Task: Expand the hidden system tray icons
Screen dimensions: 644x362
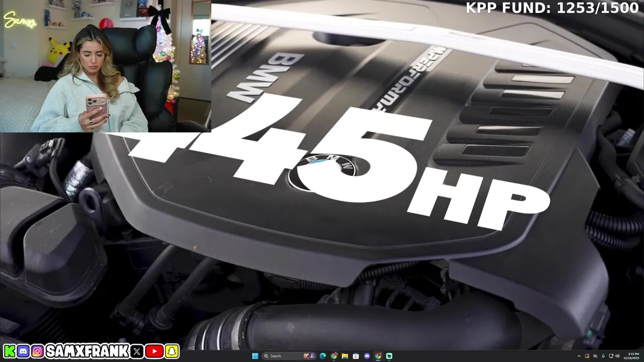Action: (x=579, y=356)
